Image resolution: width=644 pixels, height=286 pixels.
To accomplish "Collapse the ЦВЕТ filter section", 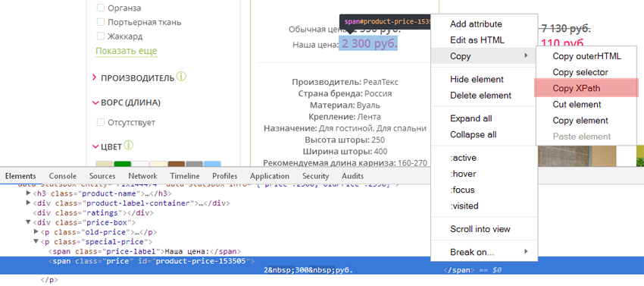I will click(95, 147).
